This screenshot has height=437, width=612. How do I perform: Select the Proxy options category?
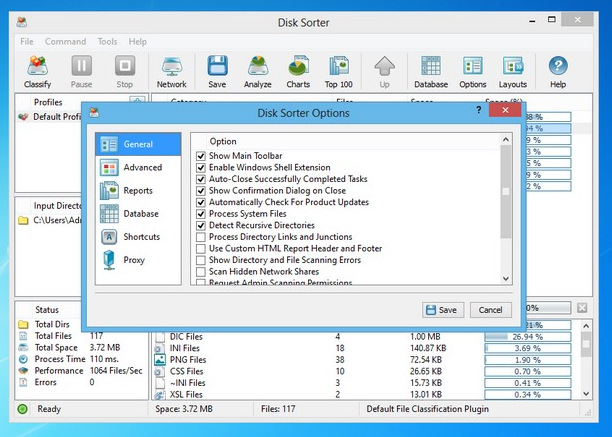point(138,260)
